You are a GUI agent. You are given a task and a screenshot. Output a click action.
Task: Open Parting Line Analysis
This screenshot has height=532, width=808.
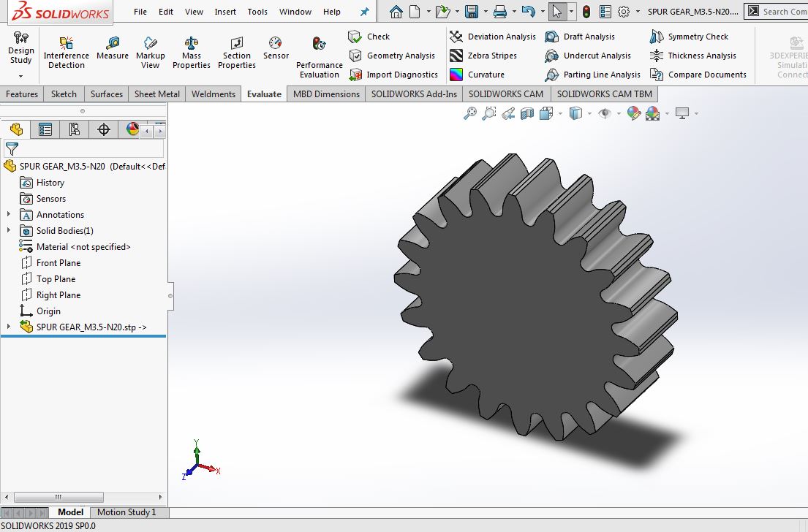[592, 75]
